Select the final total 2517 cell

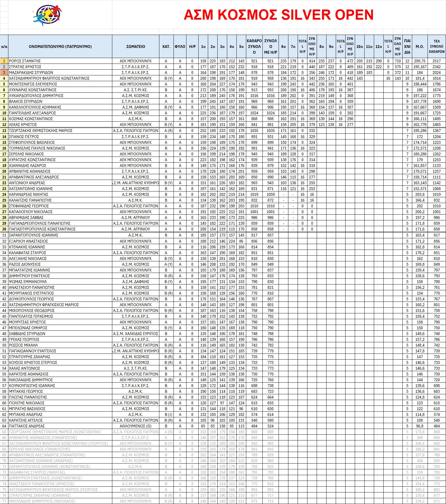[x=436, y=61]
